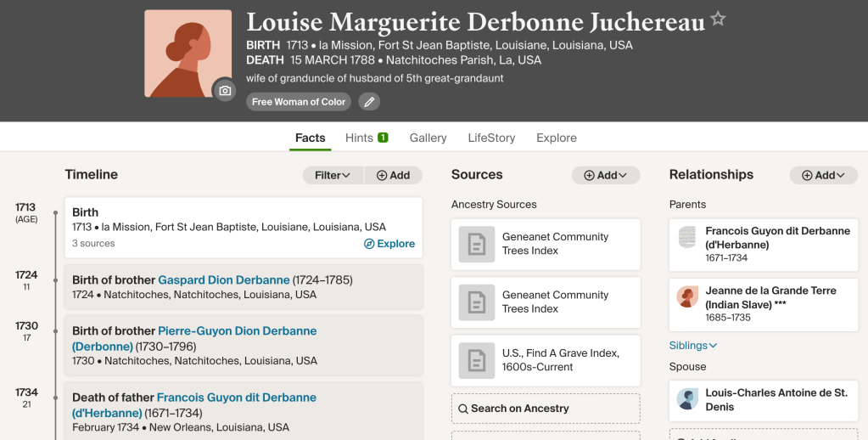The height and width of the screenshot is (440, 868).
Task: Open the LifeStory tab
Action: [491, 138]
